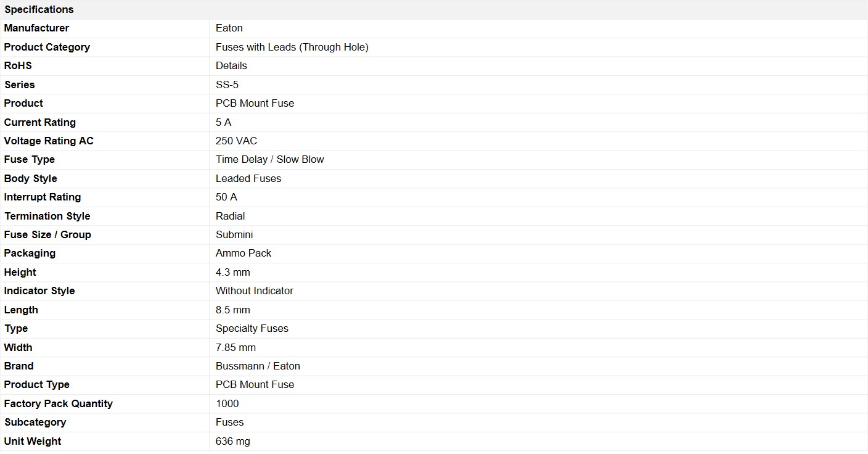Click the Unit Weight row label
The height and width of the screenshot is (454, 868).
point(33,441)
